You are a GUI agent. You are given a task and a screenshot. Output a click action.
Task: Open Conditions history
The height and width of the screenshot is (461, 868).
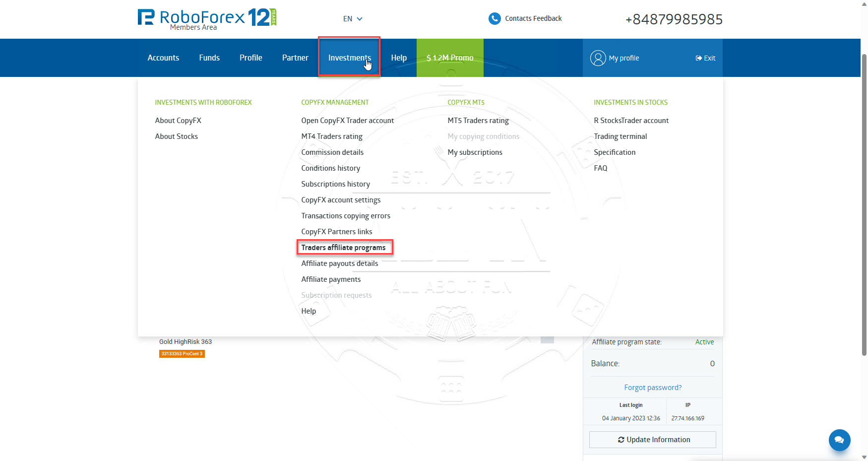(330, 168)
